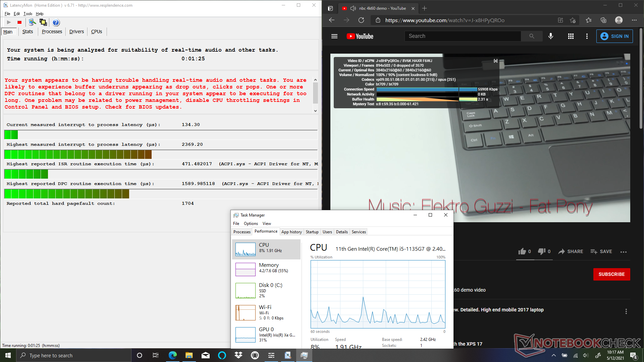The image size is (644, 362).
Task: Open more actions menu under video
Action: point(623,252)
